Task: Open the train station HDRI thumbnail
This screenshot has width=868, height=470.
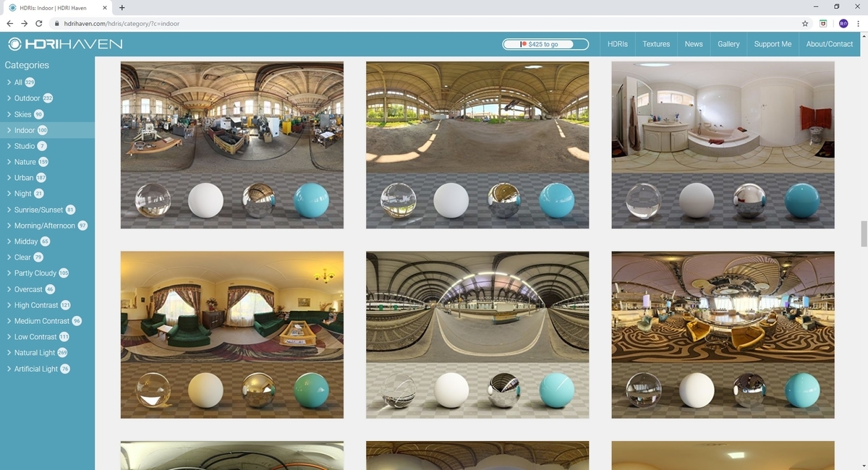Action: pos(477,335)
